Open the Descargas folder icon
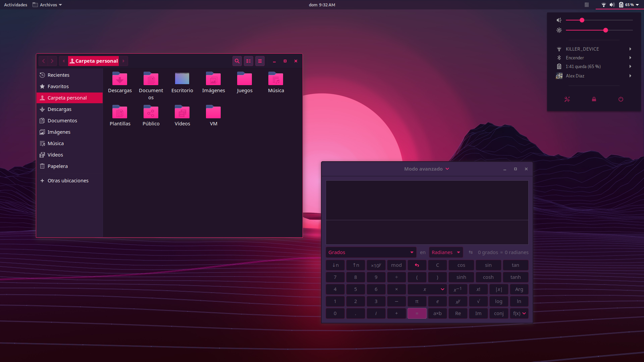Viewport: 644px width, 362px height. pyautogui.click(x=120, y=80)
